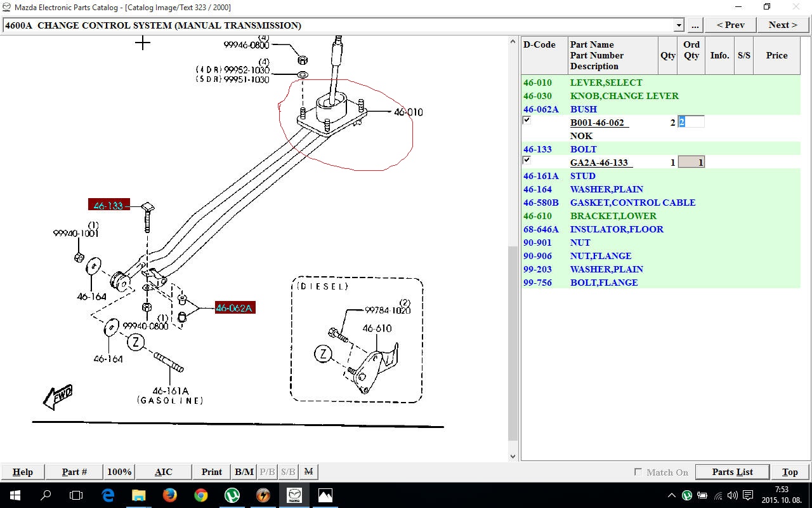Image resolution: width=812 pixels, height=508 pixels.
Task: Open Task View on the taskbar
Action: 76,495
